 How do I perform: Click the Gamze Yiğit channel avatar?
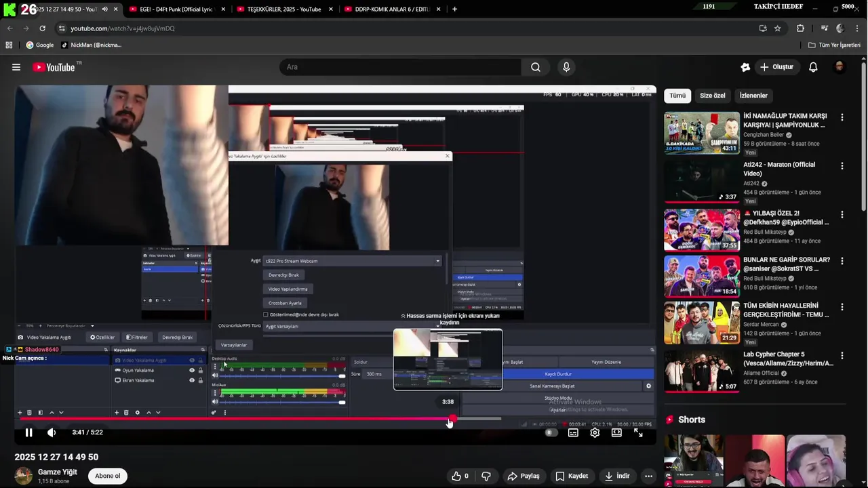click(24, 476)
